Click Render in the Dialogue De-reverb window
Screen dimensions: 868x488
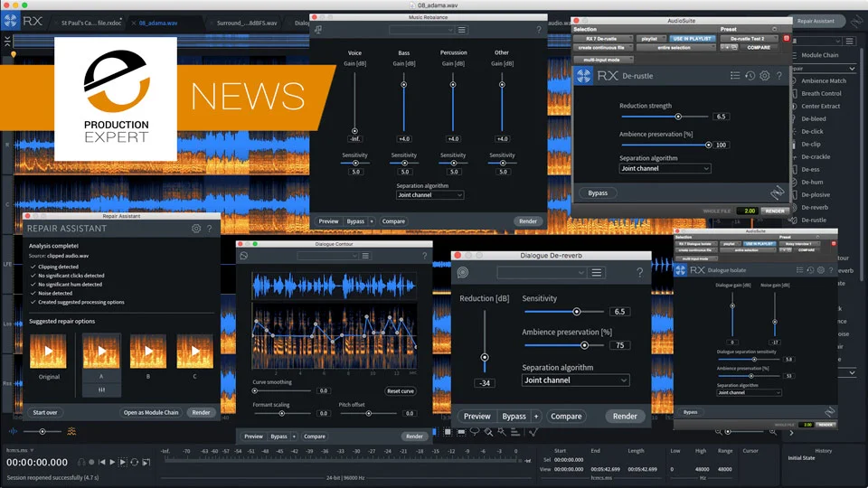[x=625, y=416]
